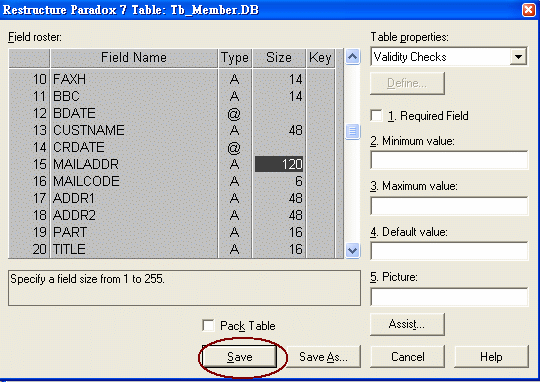Open the Save As dialog
The height and width of the screenshot is (382, 540).
(323, 357)
